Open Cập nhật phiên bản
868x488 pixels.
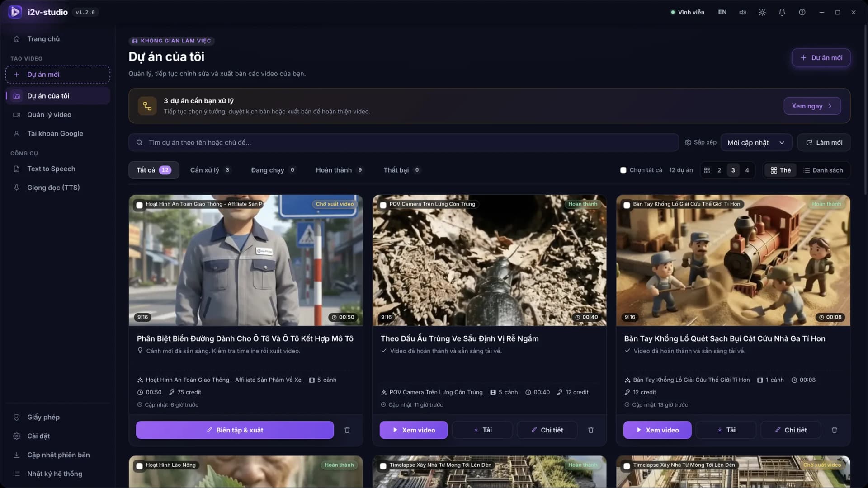pyautogui.click(x=58, y=455)
